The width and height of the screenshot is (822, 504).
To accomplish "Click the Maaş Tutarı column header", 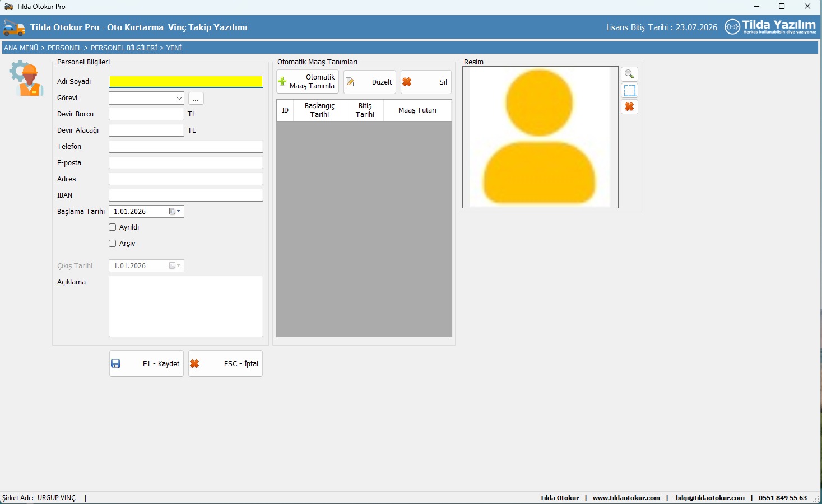I will coord(417,110).
